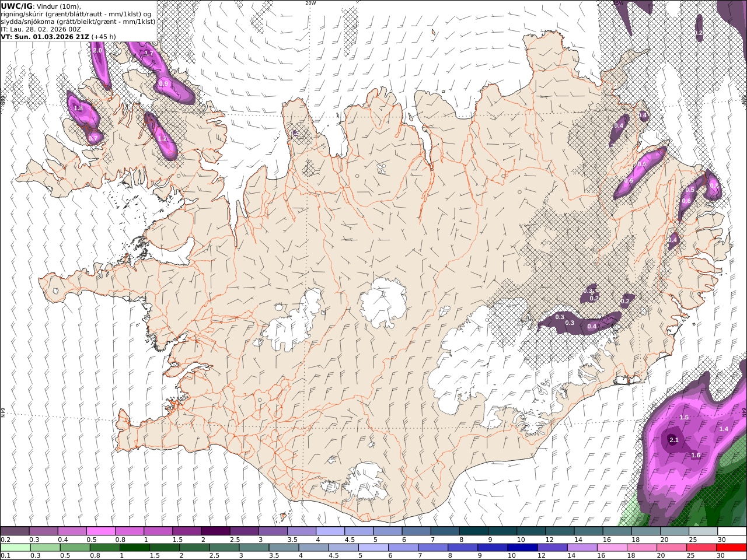Select the light pink 16 swatch in rain scale
747x560 pixels.
612,547
